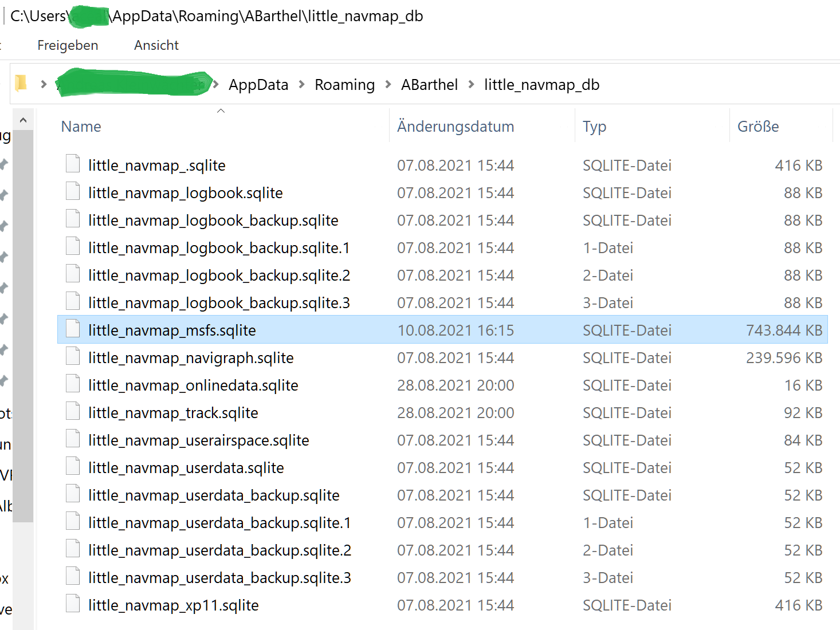Click little_navmap_db in the address bar

point(542,85)
